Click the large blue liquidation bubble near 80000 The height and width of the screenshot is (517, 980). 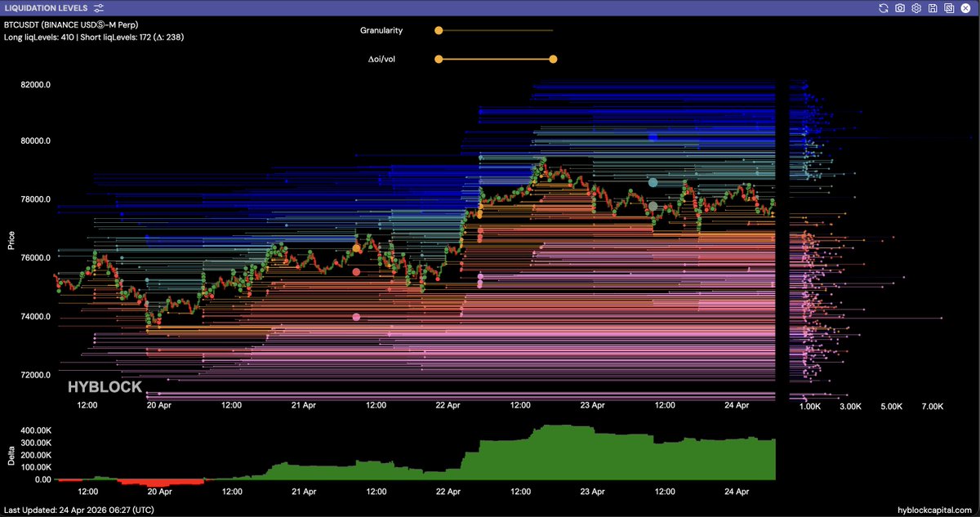click(653, 137)
